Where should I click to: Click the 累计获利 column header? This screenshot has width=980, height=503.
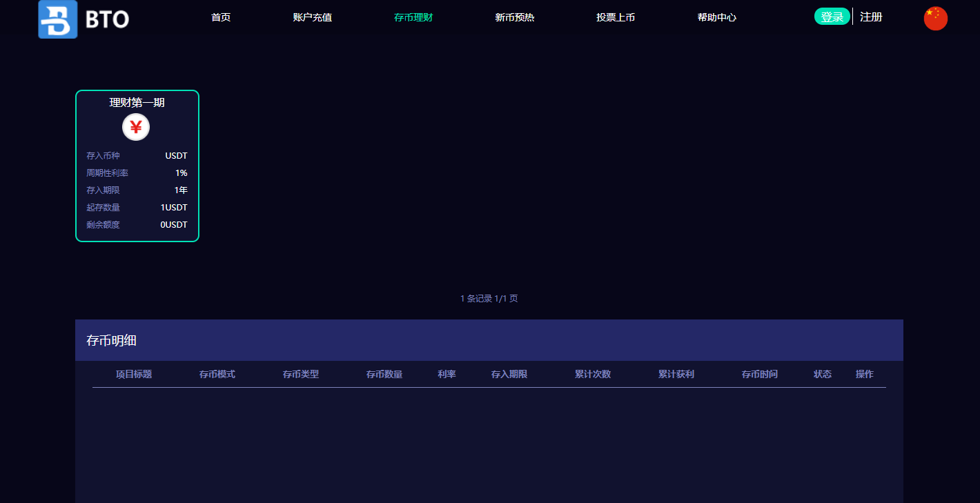pos(676,374)
